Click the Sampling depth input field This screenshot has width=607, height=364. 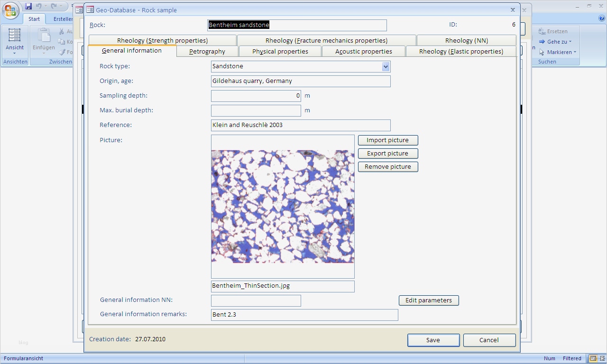(256, 96)
